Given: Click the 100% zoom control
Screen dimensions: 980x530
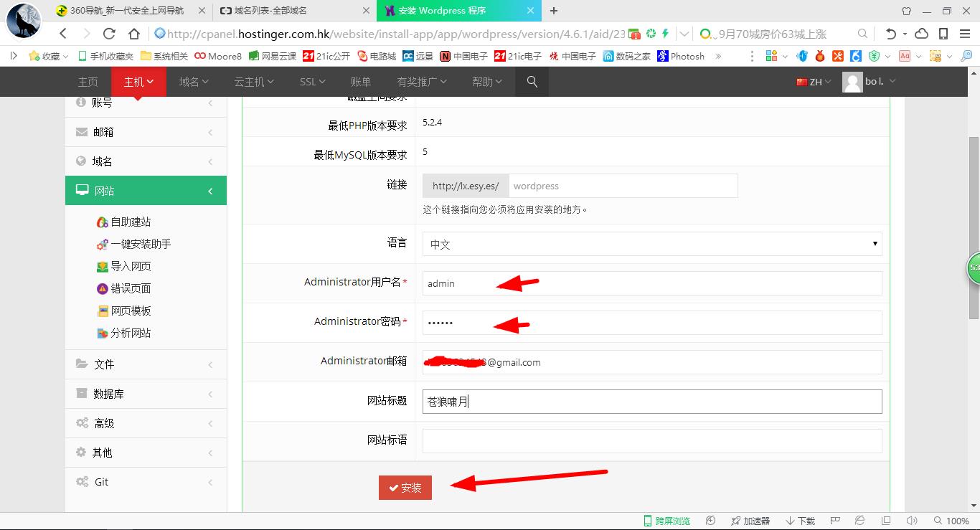Looking at the screenshot, I should pos(953,521).
